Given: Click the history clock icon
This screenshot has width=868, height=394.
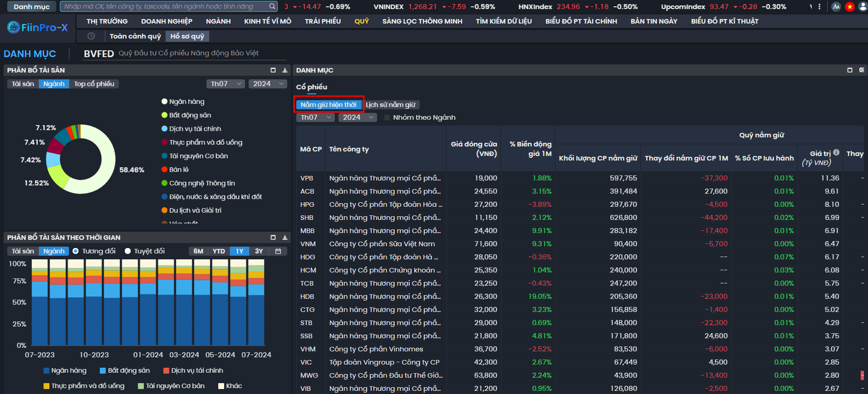Looking at the screenshot, I should 91,36.
